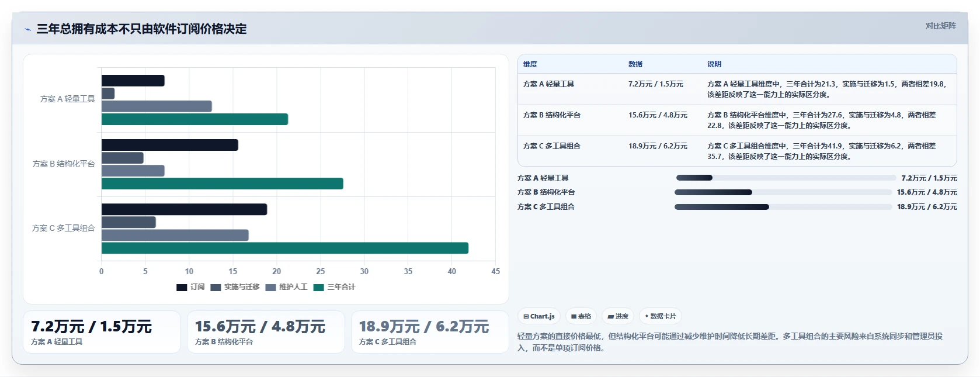The height and width of the screenshot is (377, 980).
Task: Click the x-axis tick label 20
Action: tap(277, 272)
